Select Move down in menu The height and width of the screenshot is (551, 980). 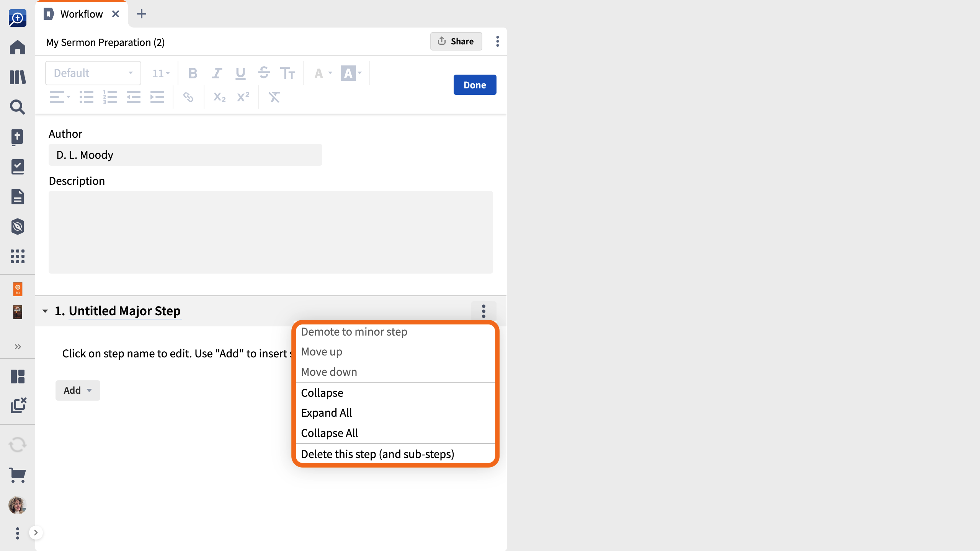tap(396, 372)
